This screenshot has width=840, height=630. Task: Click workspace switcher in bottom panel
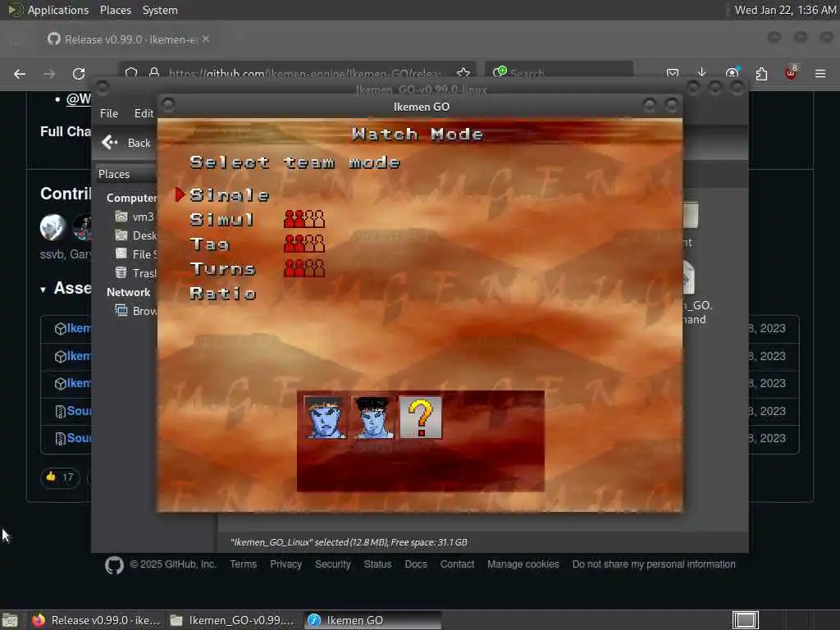pos(745,620)
